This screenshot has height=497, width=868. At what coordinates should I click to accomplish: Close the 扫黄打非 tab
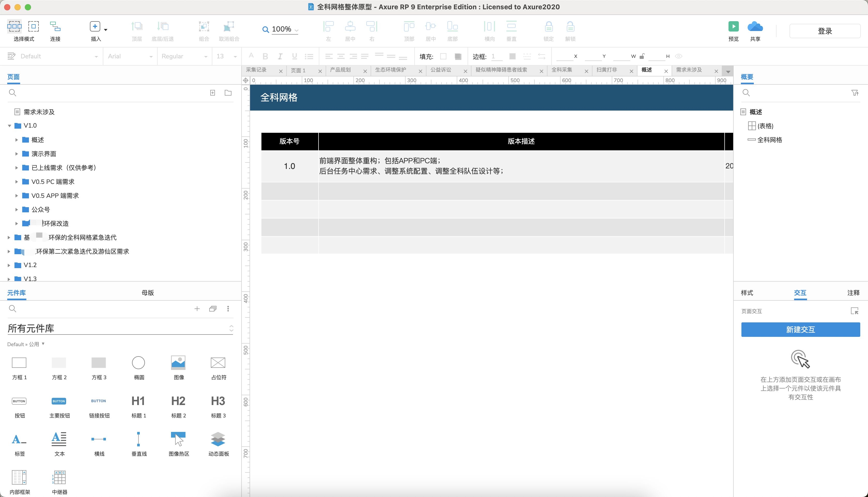pos(631,71)
